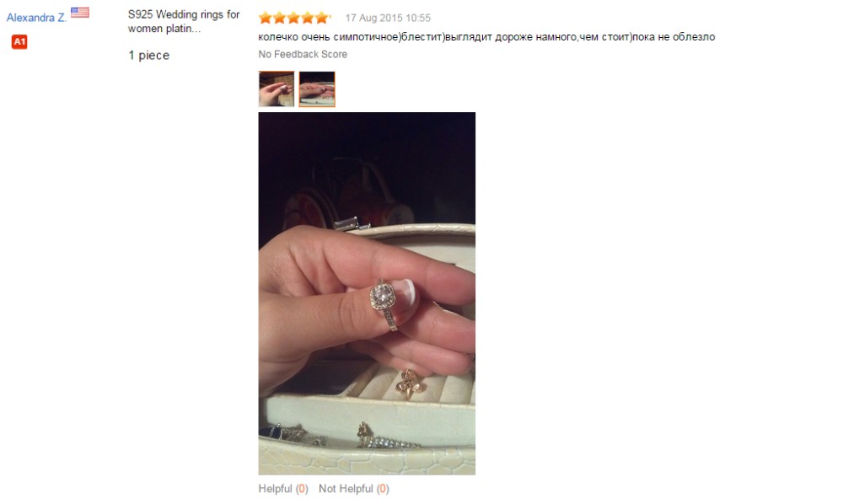Click the fifth rating star
This screenshot has height=504, width=843.
321,19
